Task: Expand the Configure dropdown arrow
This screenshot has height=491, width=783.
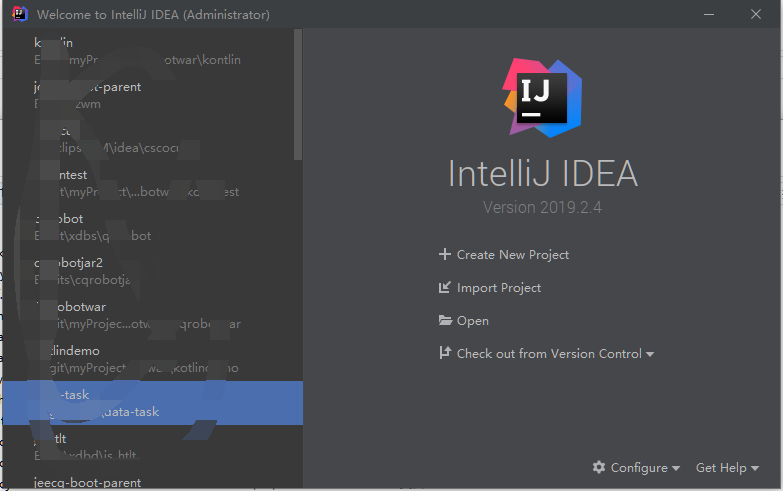Action: coord(676,469)
